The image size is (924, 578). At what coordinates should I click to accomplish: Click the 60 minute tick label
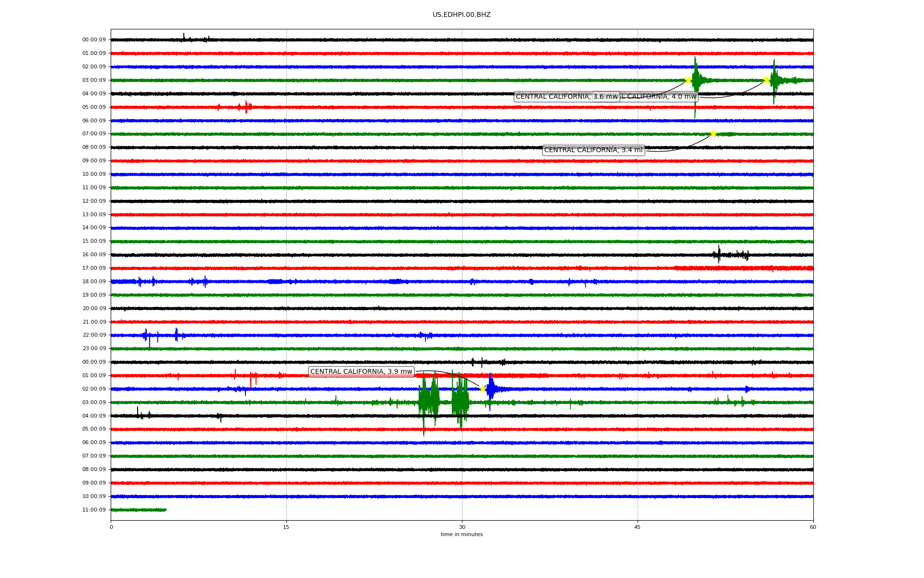click(813, 527)
